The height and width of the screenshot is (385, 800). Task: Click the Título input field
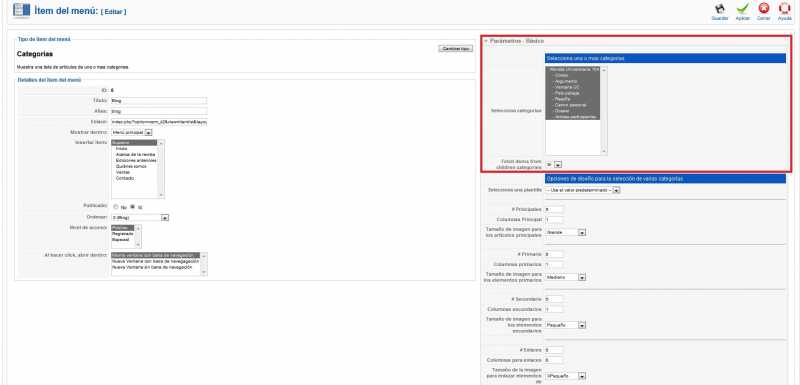[159, 100]
